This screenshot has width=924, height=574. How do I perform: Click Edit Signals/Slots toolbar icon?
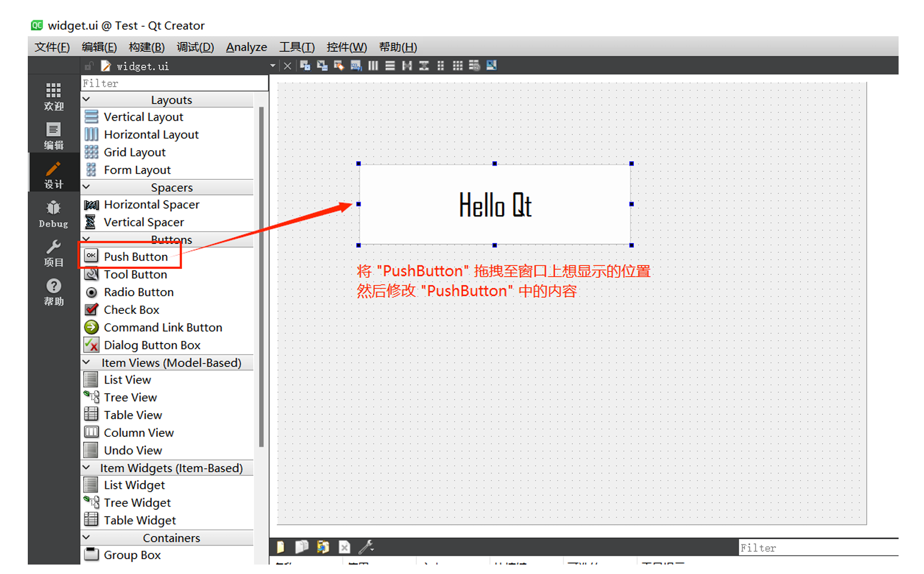(x=322, y=66)
